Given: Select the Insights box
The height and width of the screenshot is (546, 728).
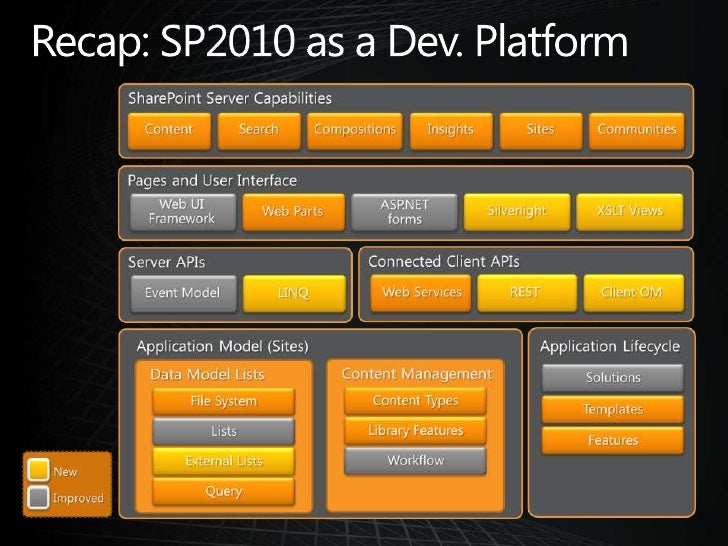Looking at the screenshot, I should click(451, 131).
